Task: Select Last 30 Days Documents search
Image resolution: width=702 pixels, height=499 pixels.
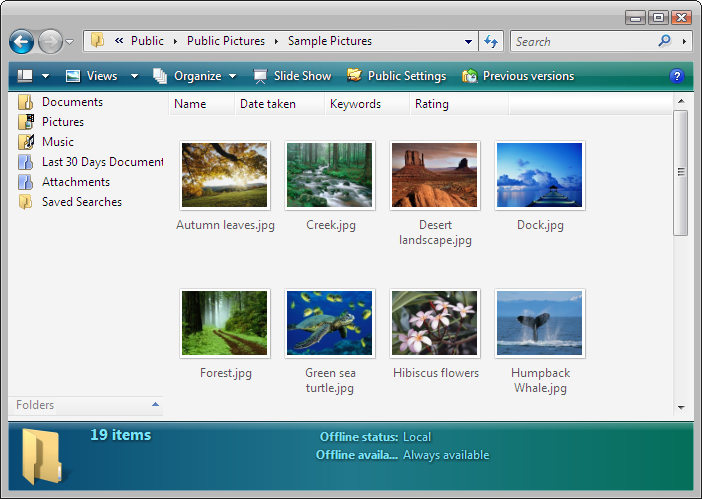Action: tap(101, 162)
